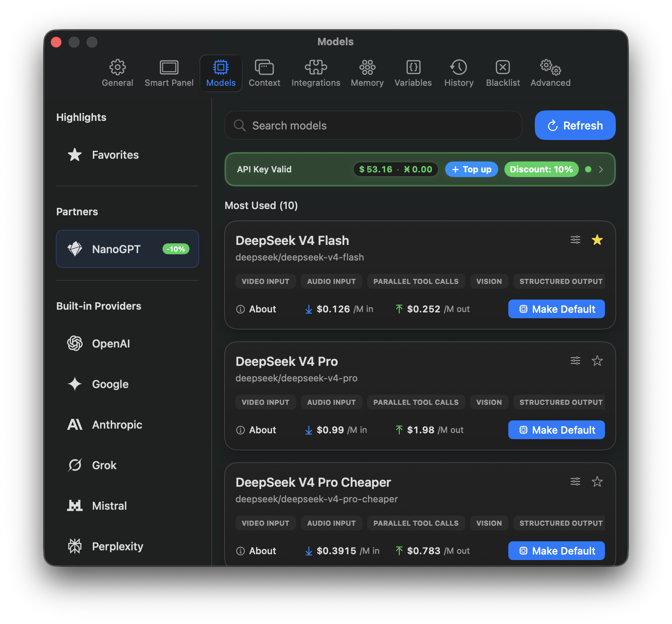Click the OpenAI logo icon

click(75, 344)
